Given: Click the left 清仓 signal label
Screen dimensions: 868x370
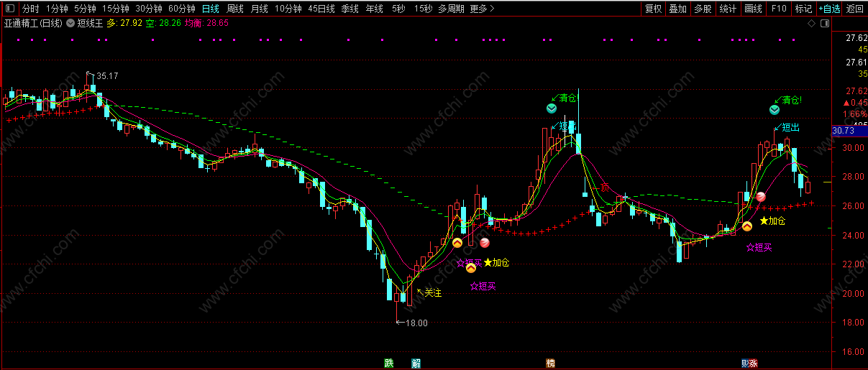Looking at the screenshot, I should tap(568, 98).
